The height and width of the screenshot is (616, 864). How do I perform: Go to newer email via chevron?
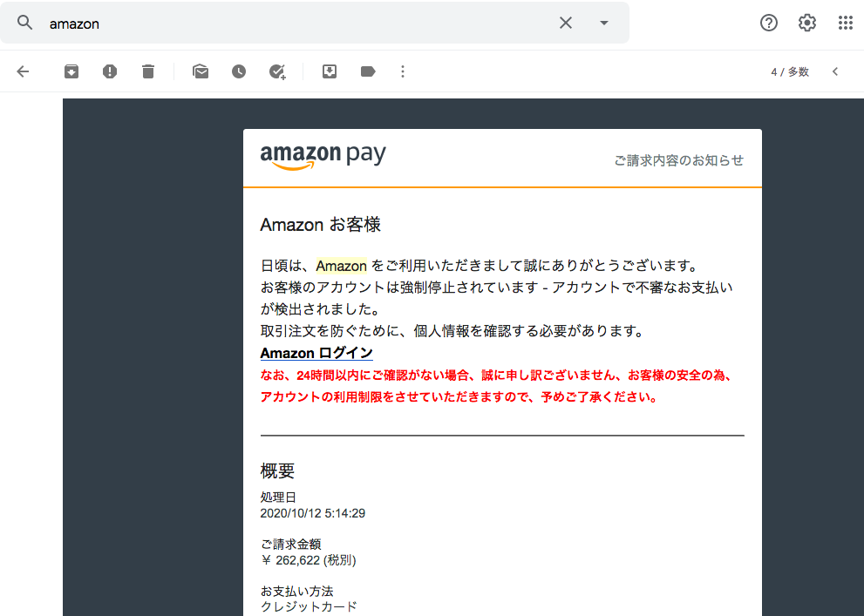tap(835, 71)
